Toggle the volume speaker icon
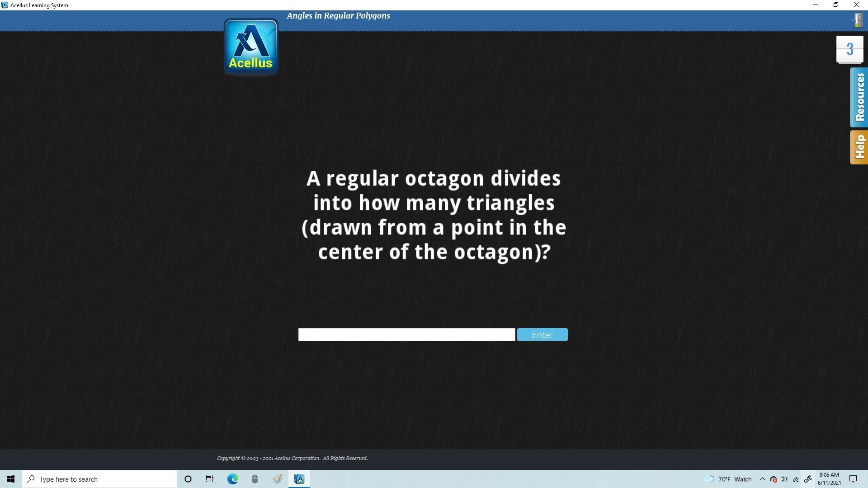Viewport: 868px width, 488px height. coord(784,479)
